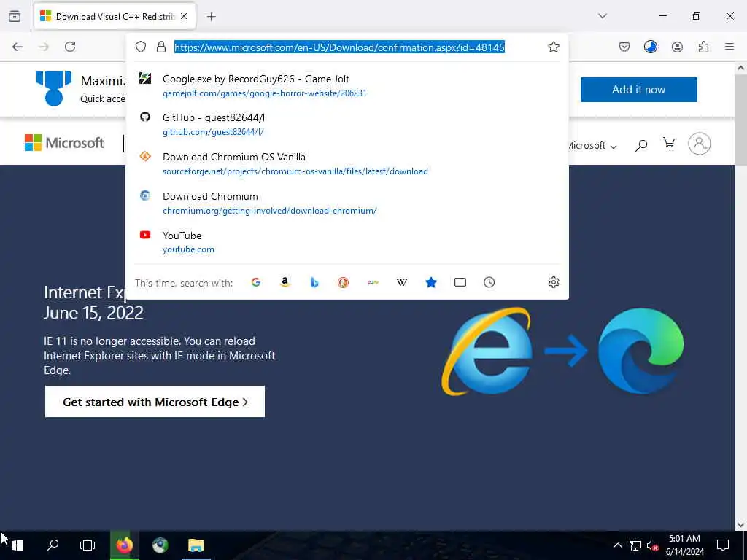Click the tracking protection shield icon
Screen dimensions: 747x560
pos(141,47)
